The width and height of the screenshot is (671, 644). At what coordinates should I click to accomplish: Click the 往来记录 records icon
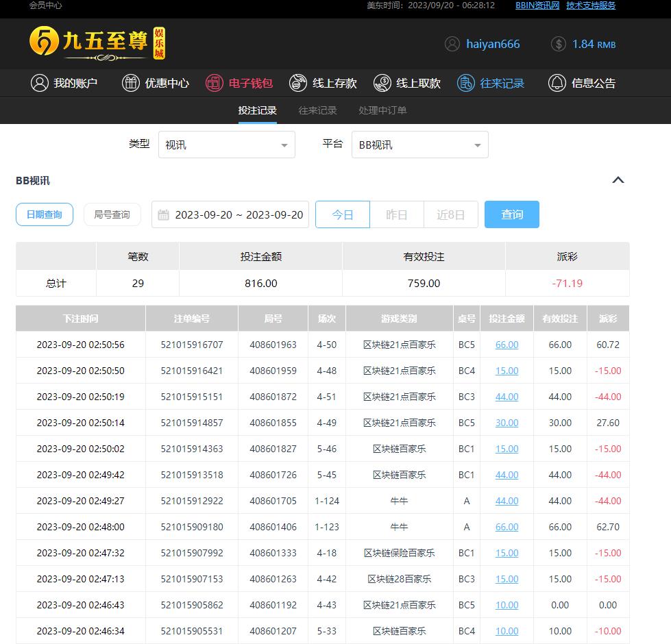[x=466, y=83]
